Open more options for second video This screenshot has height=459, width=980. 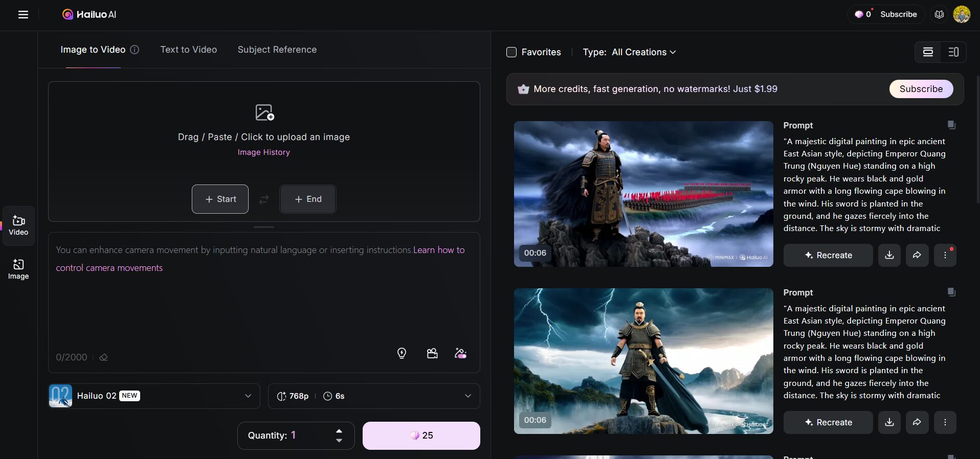click(x=945, y=422)
